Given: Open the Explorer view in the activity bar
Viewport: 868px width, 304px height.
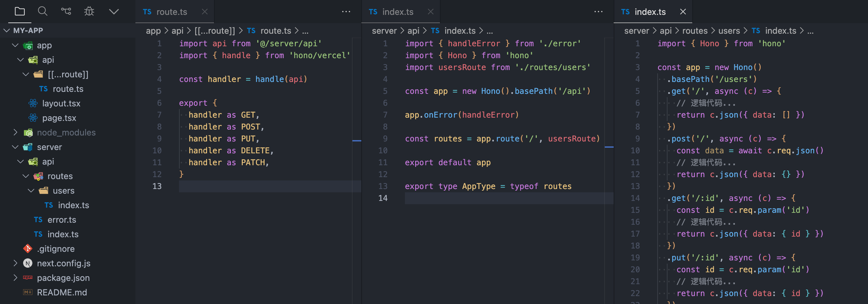Looking at the screenshot, I should 20,11.
